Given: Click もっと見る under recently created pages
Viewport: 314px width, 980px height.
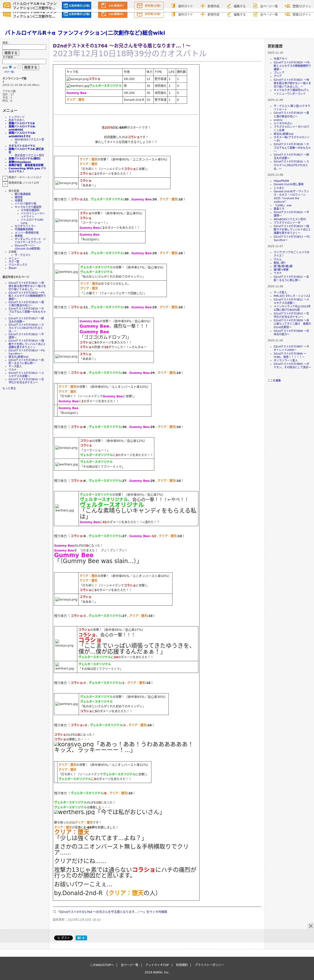Looking at the screenshot, I should click(9, 388).
